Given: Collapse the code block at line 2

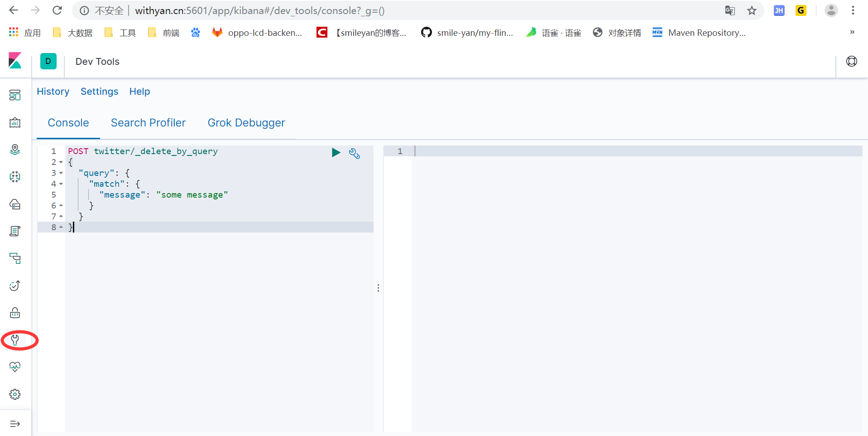Looking at the screenshot, I should [x=61, y=162].
